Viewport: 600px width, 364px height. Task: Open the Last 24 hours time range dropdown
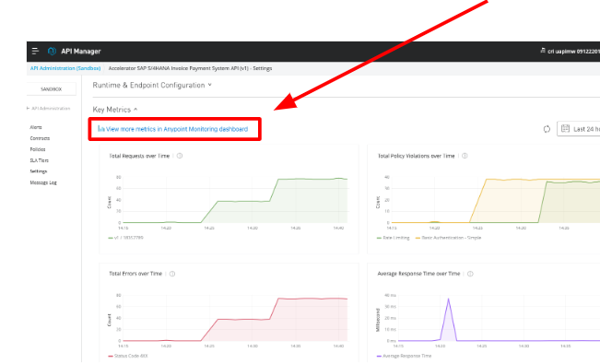[579, 129]
